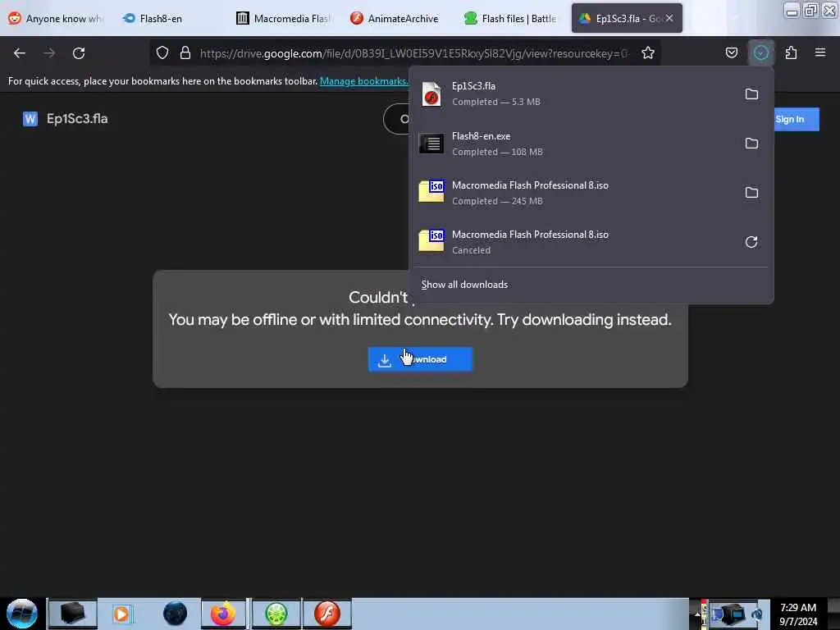The width and height of the screenshot is (840, 630).
Task: Click Show all downloads
Action: point(464,285)
